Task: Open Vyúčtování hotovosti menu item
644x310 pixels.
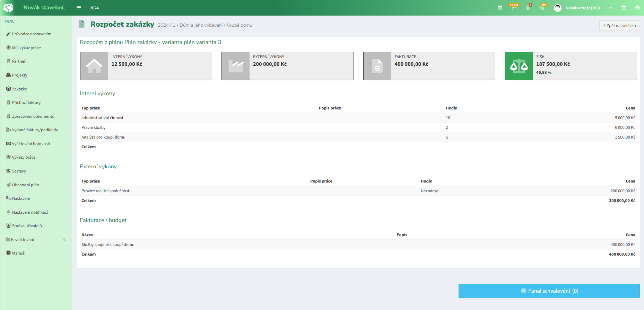Action: tap(31, 144)
